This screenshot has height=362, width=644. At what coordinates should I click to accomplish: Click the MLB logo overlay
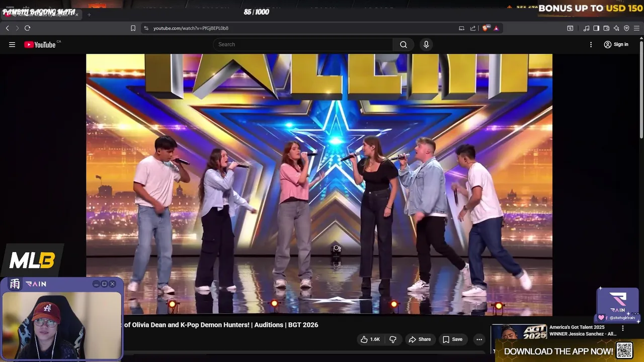pyautogui.click(x=32, y=260)
